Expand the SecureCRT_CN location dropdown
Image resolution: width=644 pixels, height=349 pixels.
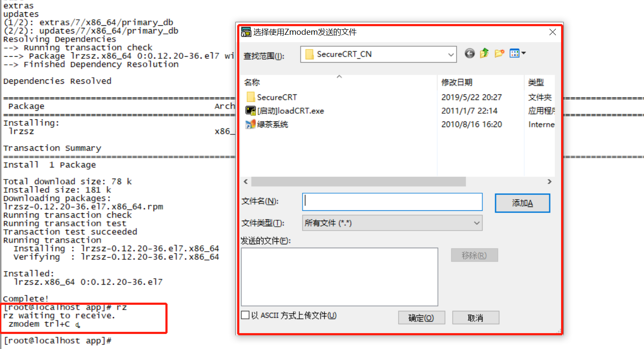451,55
